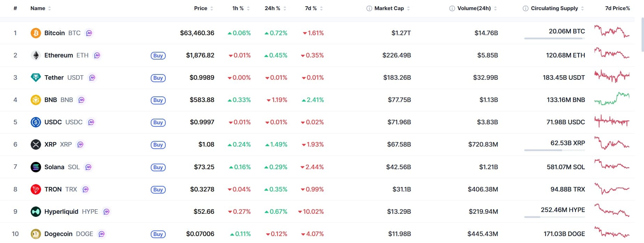Sort by 7d % column header
This screenshot has width=644, height=243.
point(311,8)
